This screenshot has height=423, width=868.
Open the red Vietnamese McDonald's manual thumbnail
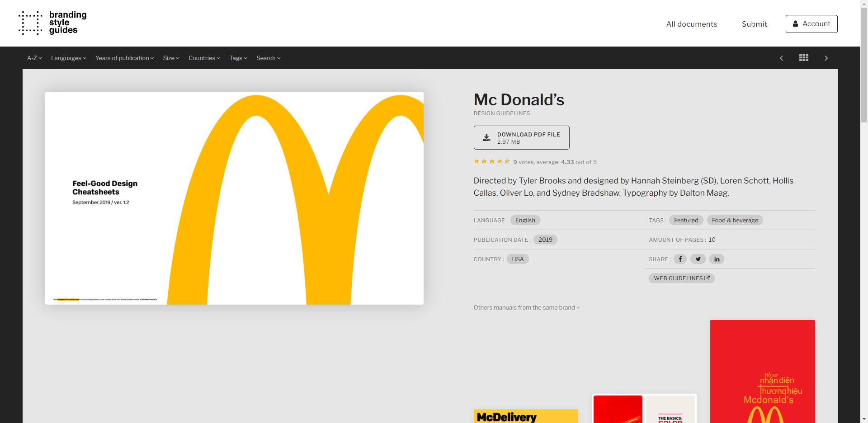[762, 371]
